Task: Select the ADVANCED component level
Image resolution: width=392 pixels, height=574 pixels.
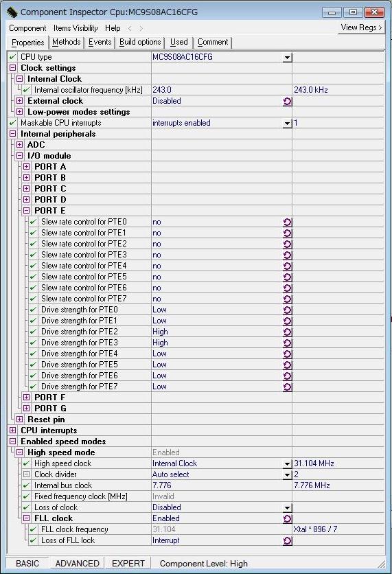Action: click(77, 563)
